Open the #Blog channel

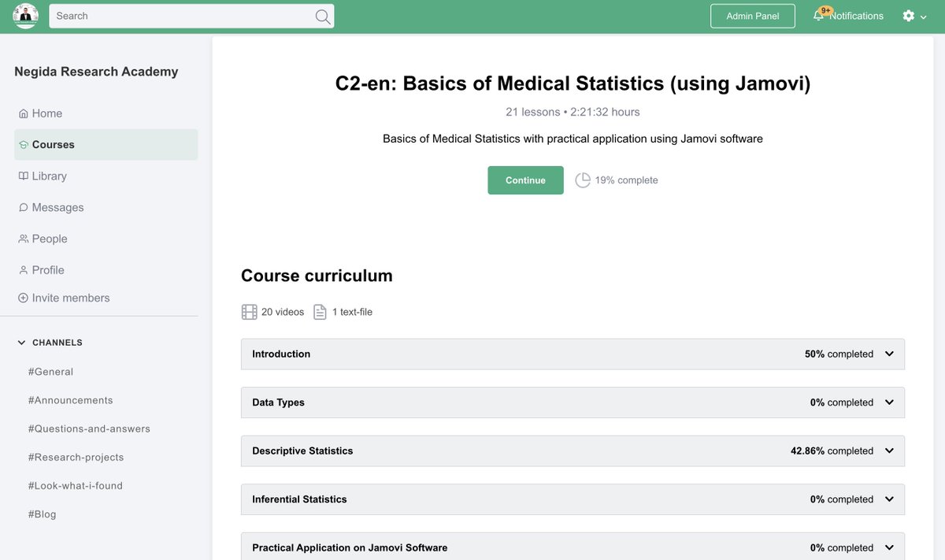(42, 514)
